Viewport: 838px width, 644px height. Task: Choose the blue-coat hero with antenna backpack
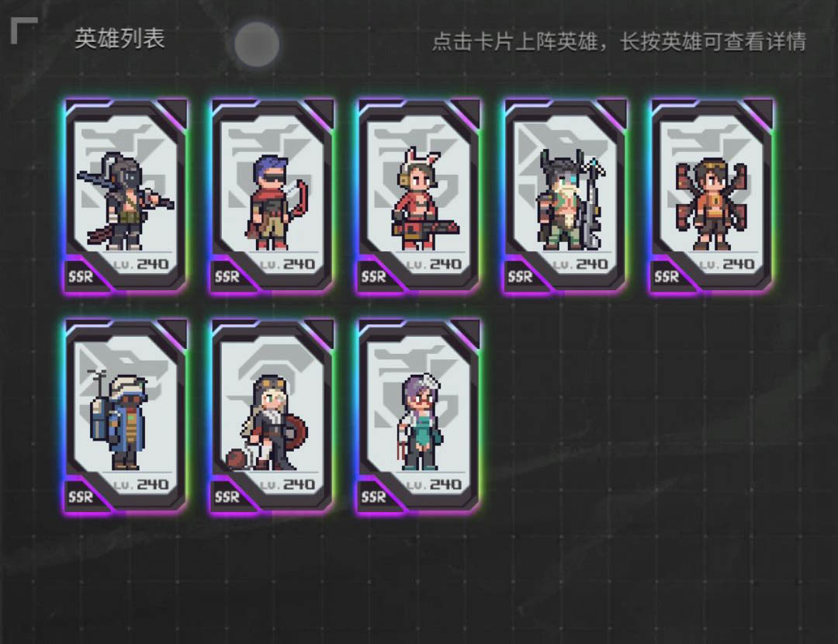tap(126, 417)
